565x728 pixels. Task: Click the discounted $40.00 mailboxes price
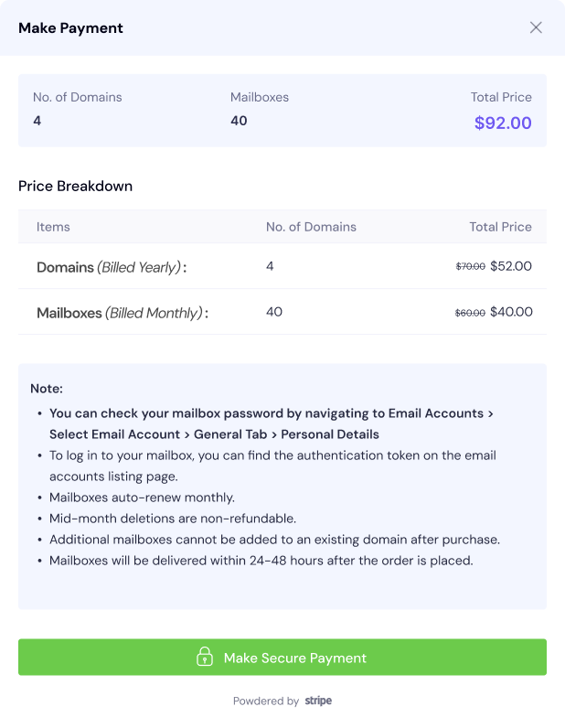511,312
